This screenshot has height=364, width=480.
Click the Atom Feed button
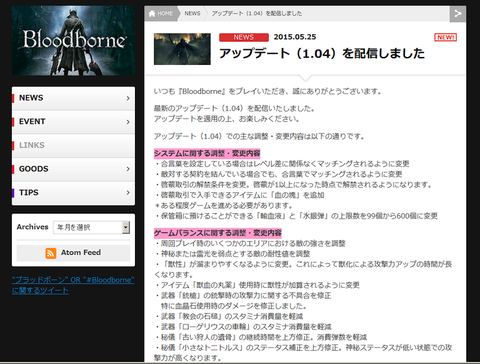pos(73,253)
